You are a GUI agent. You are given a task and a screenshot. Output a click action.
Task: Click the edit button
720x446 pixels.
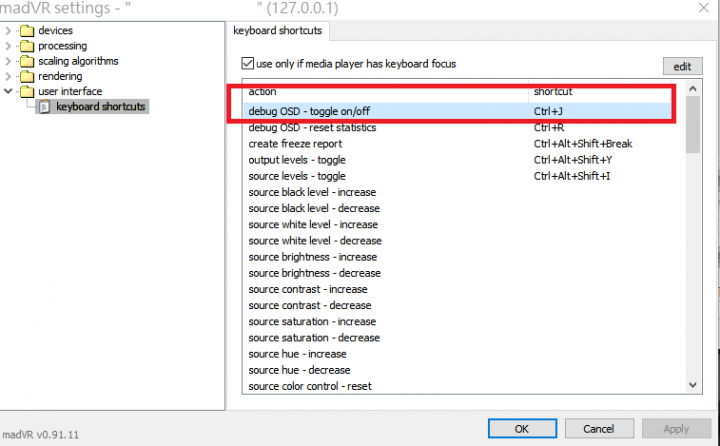tap(682, 67)
